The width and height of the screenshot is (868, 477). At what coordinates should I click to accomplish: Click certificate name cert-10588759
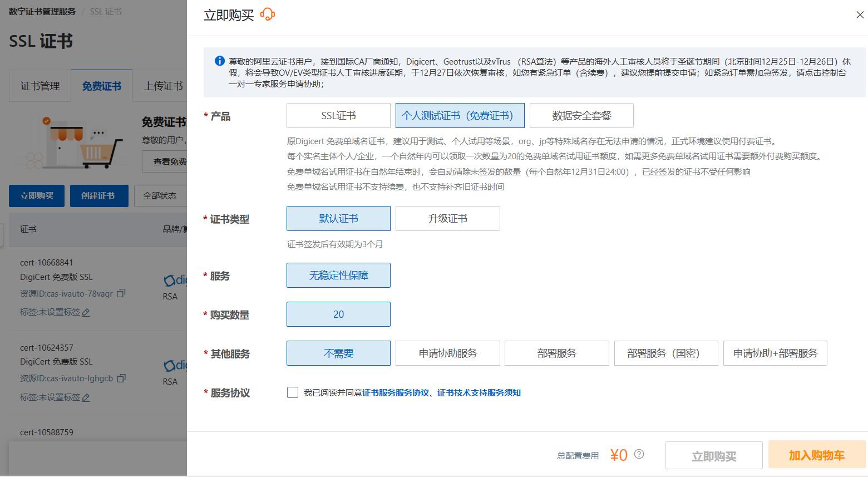coord(47,432)
